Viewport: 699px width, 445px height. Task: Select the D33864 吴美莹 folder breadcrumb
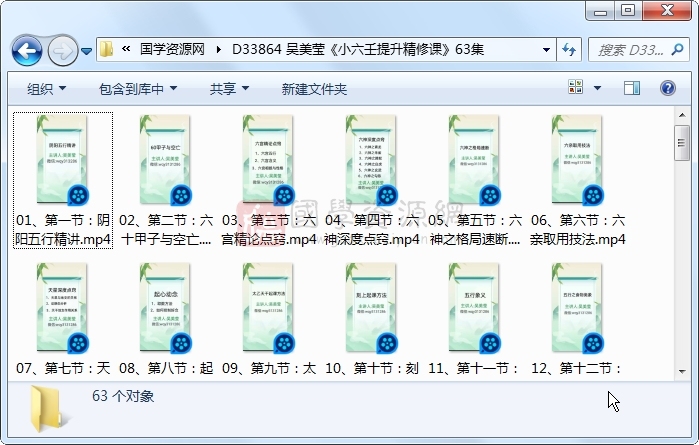click(358, 49)
